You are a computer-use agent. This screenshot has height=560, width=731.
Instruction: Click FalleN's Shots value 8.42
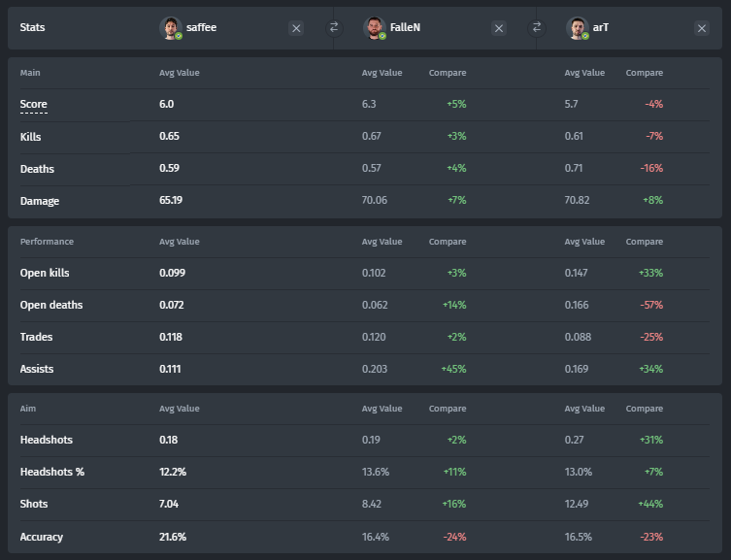click(372, 504)
